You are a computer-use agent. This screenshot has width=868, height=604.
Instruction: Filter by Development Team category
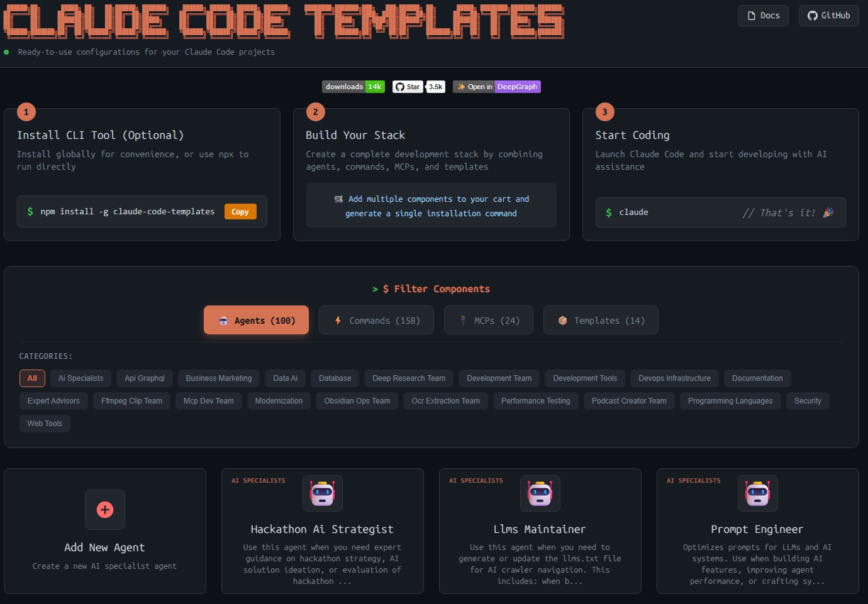pos(499,378)
